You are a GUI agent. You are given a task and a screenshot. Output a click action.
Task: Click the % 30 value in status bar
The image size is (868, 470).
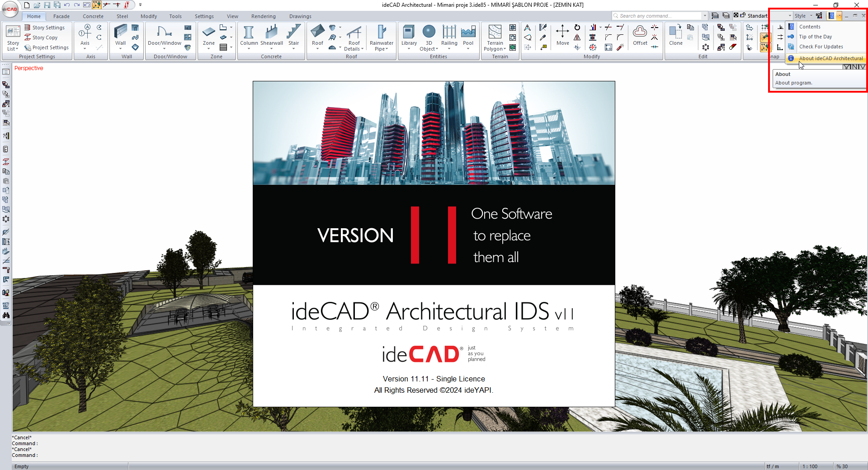[x=842, y=466]
